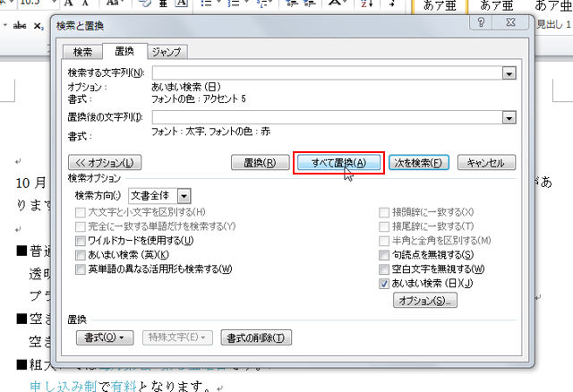Expand 置換後の文字列 dropdown arrow
Screen dimensions: 573x392
(x=509, y=117)
